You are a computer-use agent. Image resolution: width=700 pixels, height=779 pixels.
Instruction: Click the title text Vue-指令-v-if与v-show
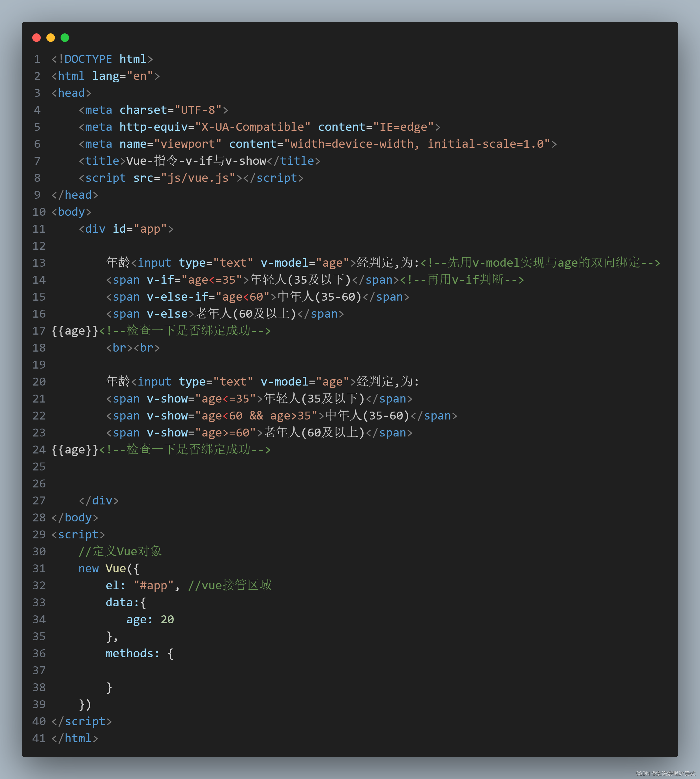click(196, 161)
